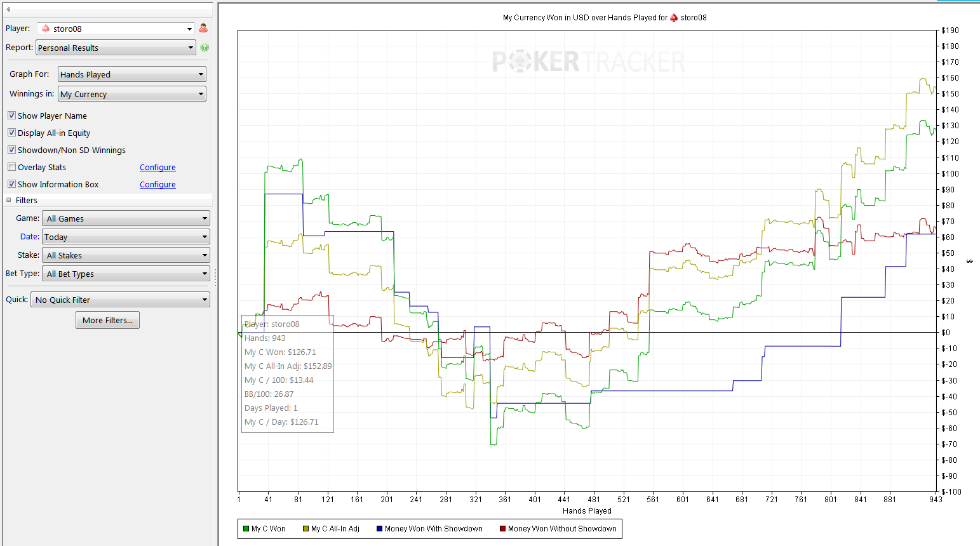Click the yellow My C All-In Adj swatch
Screen dimensions: 980x546
tap(305, 529)
